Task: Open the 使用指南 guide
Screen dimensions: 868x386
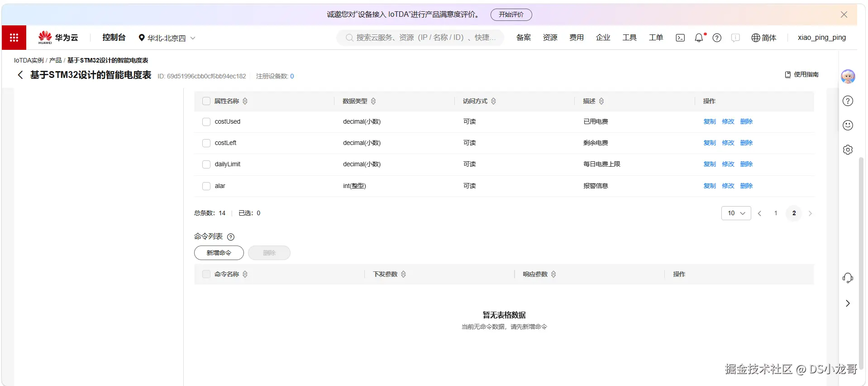Action: pyautogui.click(x=801, y=74)
